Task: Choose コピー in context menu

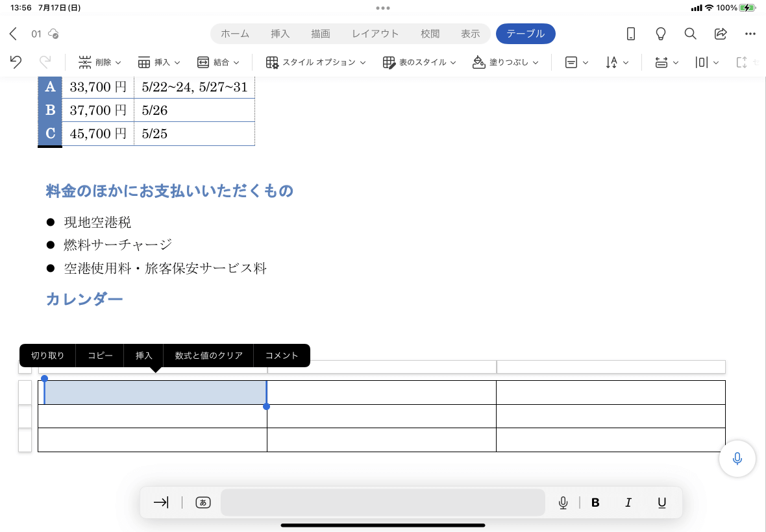Action: pos(100,356)
